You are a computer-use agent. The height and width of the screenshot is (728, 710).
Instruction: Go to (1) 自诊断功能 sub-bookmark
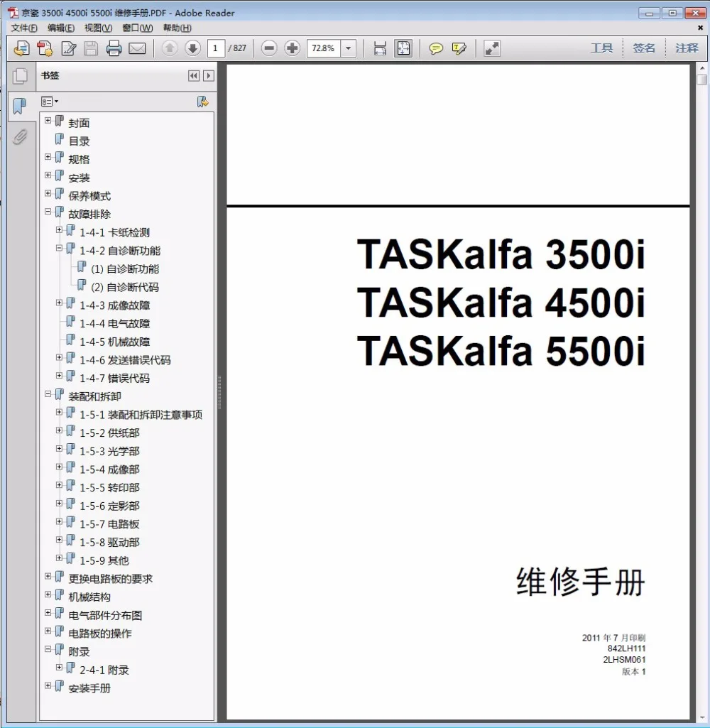coord(125,268)
